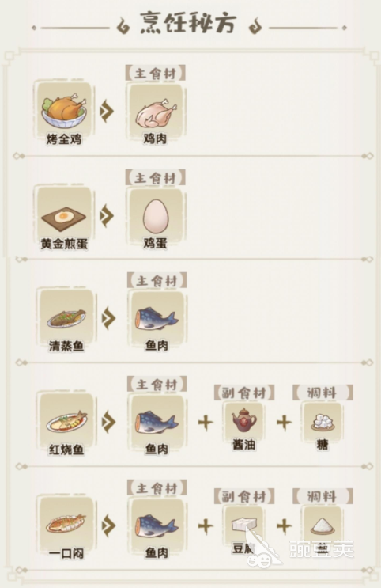Select the 一口闷 dish icon
This screenshot has height=588, width=381.
(66, 525)
